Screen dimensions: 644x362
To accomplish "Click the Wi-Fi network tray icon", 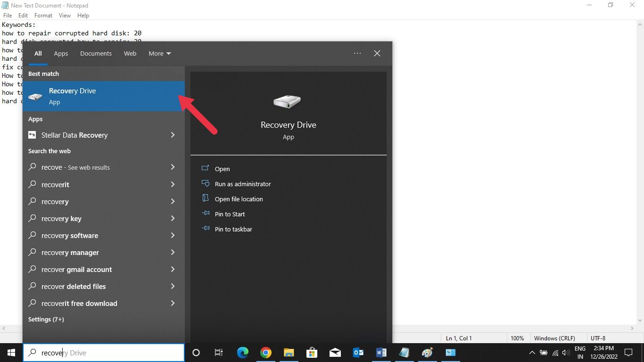I will (x=555, y=353).
